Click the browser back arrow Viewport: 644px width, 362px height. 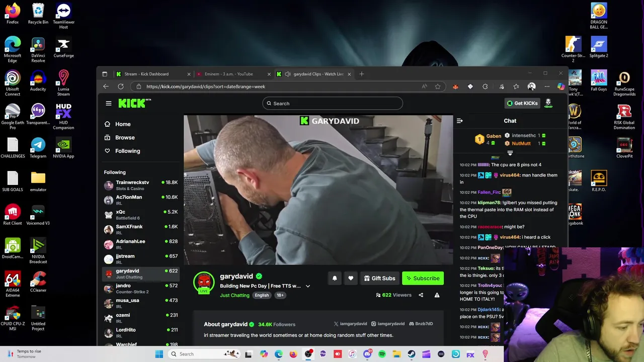pyautogui.click(x=106, y=86)
